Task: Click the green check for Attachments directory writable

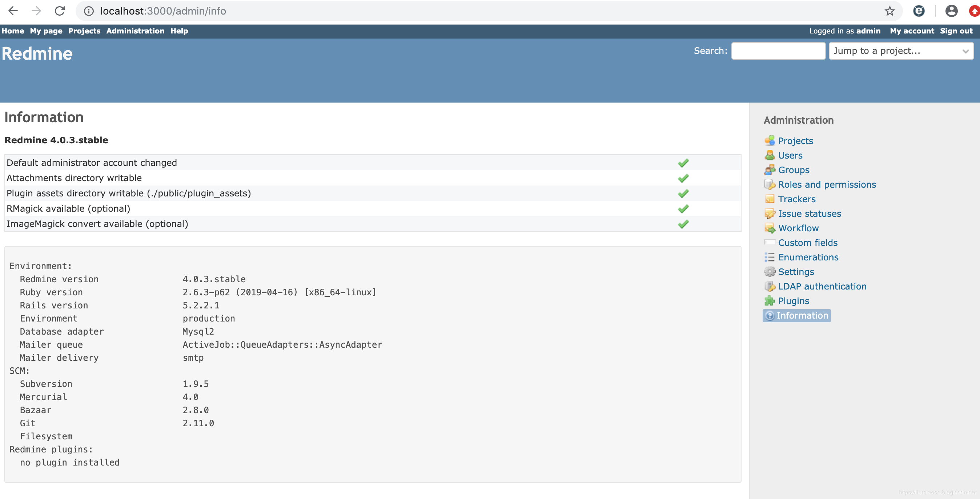Action: point(683,178)
